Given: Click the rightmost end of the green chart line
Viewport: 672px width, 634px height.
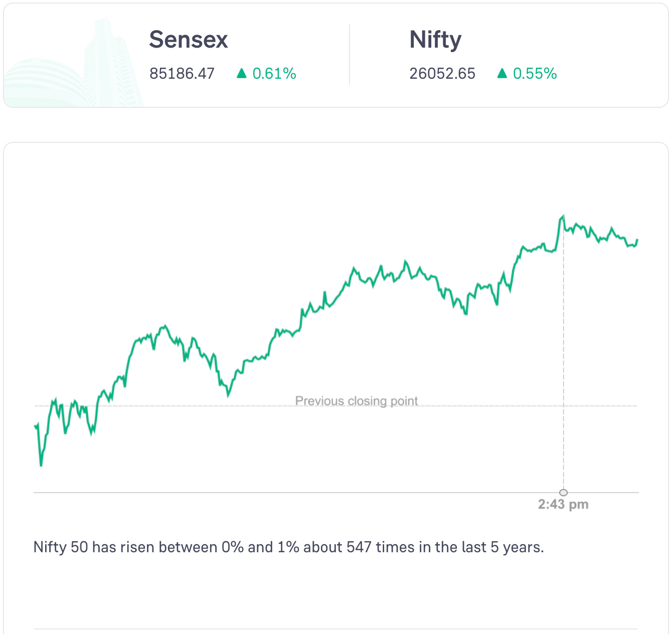Looking at the screenshot, I should point(637,240).
